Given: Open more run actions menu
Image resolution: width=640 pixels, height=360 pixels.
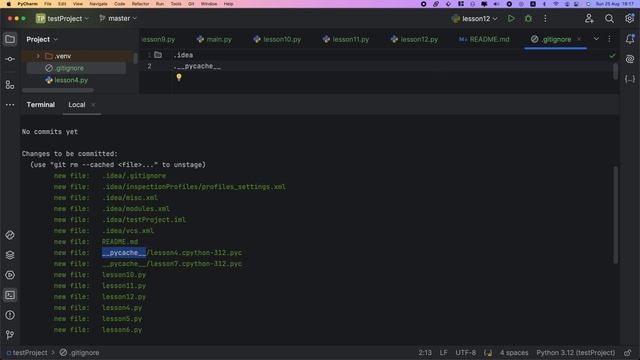Looking at the screenshot, I should (x=545, y=18).
